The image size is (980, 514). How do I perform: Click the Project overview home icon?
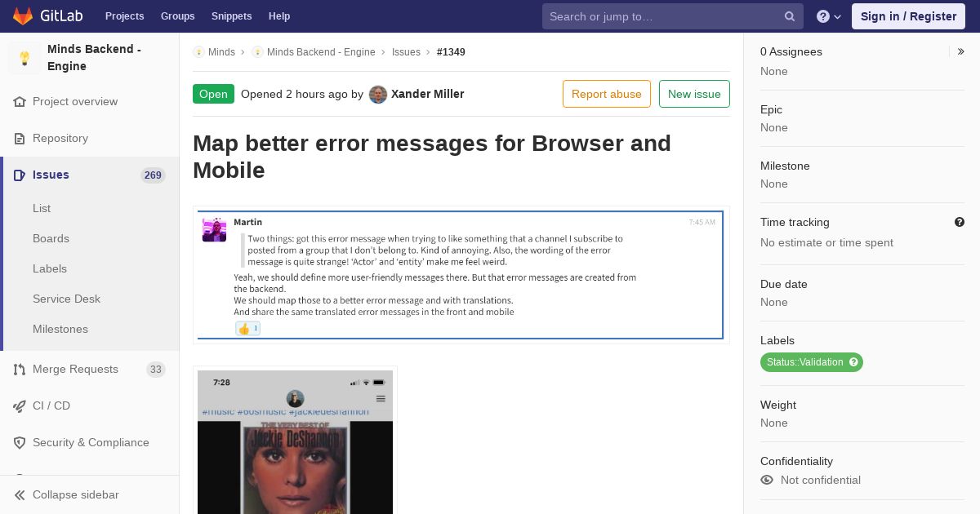[20, 102]
